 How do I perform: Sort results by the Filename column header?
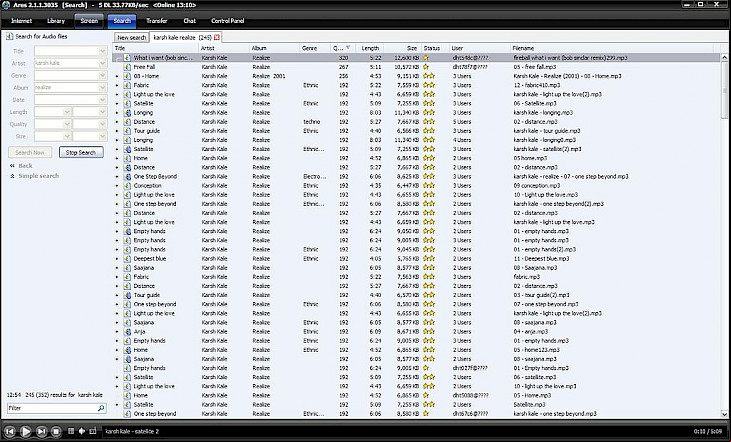pyautogui.click(x=612, y=48)
